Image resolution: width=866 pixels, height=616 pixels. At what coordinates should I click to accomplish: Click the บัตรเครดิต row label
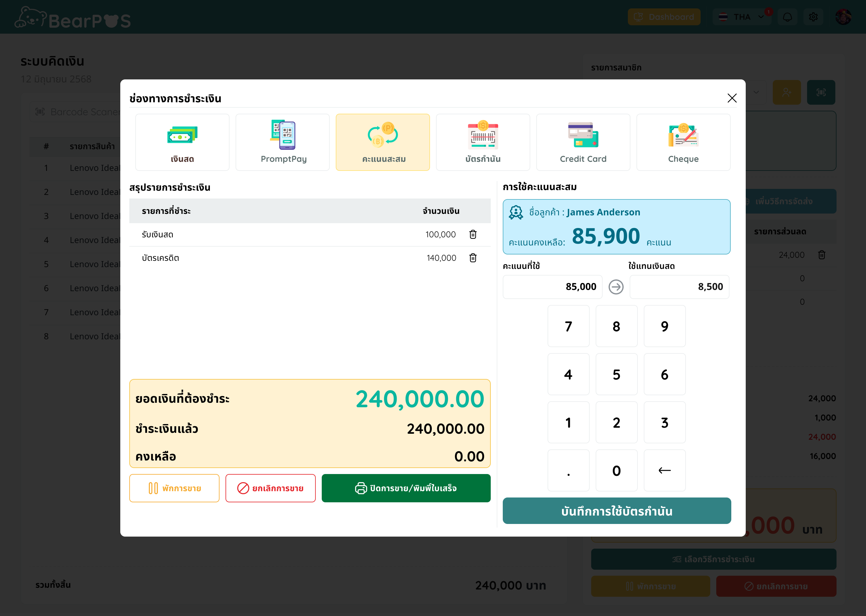click(160, 258)
